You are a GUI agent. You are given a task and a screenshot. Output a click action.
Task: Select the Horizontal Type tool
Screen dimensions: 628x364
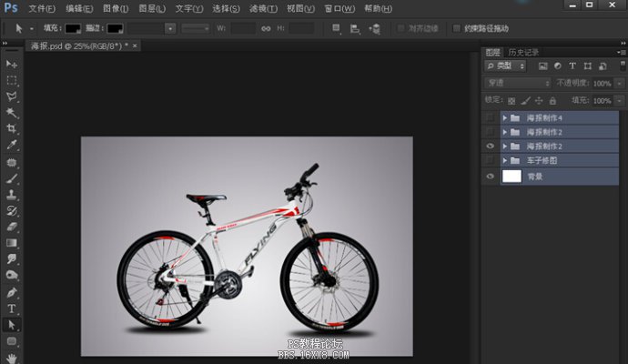pyautogui.click(x=12, y=308)
